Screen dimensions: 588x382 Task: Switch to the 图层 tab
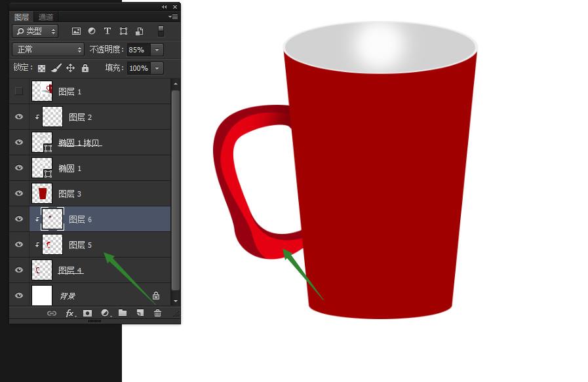pyautogui.click(x=22, y=17)
